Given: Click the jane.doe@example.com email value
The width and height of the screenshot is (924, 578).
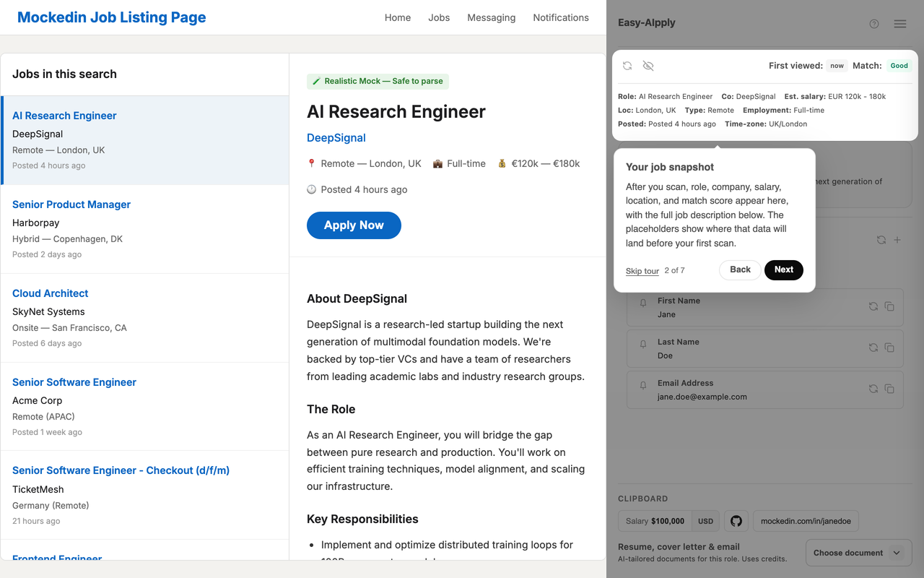Looking at the screenshot, I should click(x=702, y=397).
